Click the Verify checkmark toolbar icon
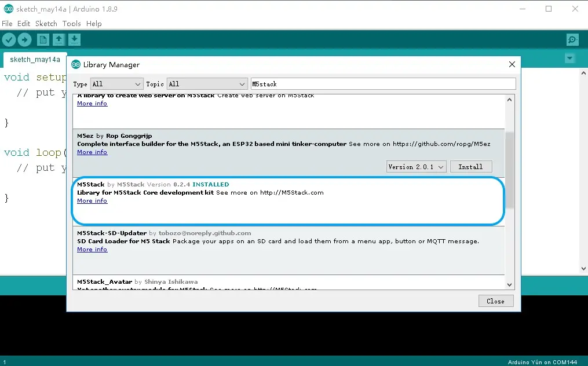 pyautogui.click(x=9, y=39)
